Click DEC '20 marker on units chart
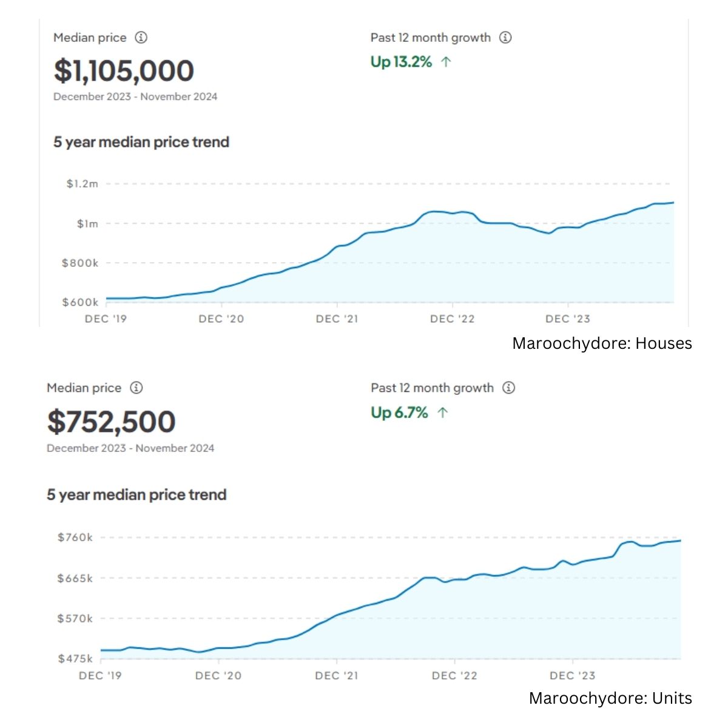The image size is (728, 728). click(x=218, y=675)
